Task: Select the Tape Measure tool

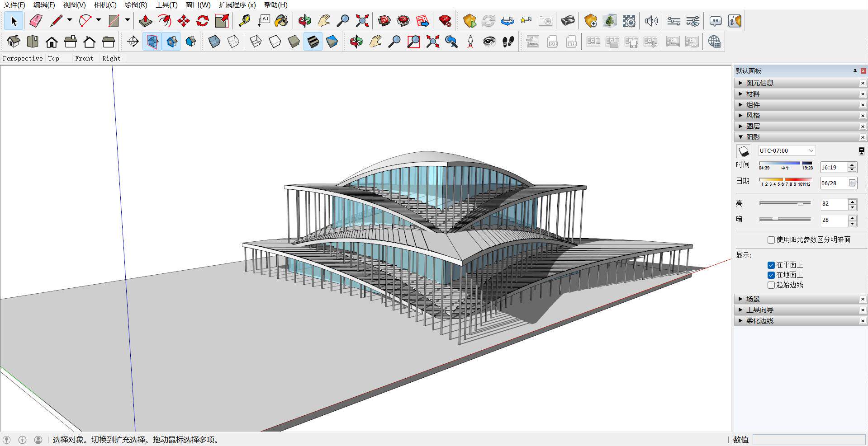Action: (x=244, y=21)
